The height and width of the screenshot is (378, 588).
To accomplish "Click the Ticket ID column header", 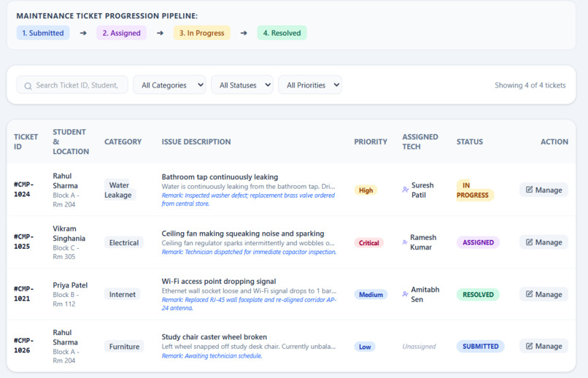I will 26,142.
